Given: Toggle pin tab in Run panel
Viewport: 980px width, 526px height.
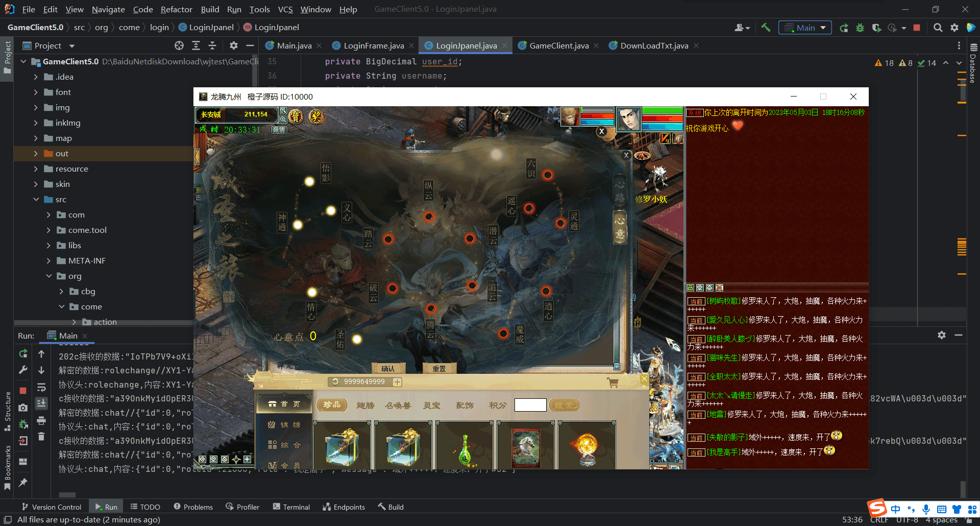Looking at the screenshot, I should point(23,482).
